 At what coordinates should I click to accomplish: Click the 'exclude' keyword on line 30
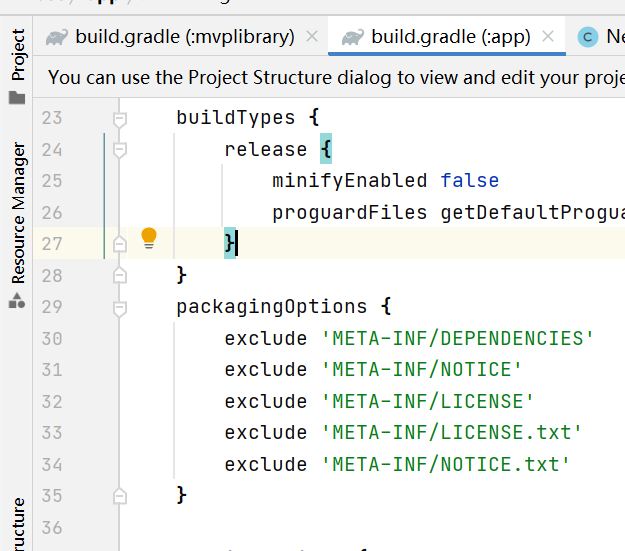pos(265,338)
